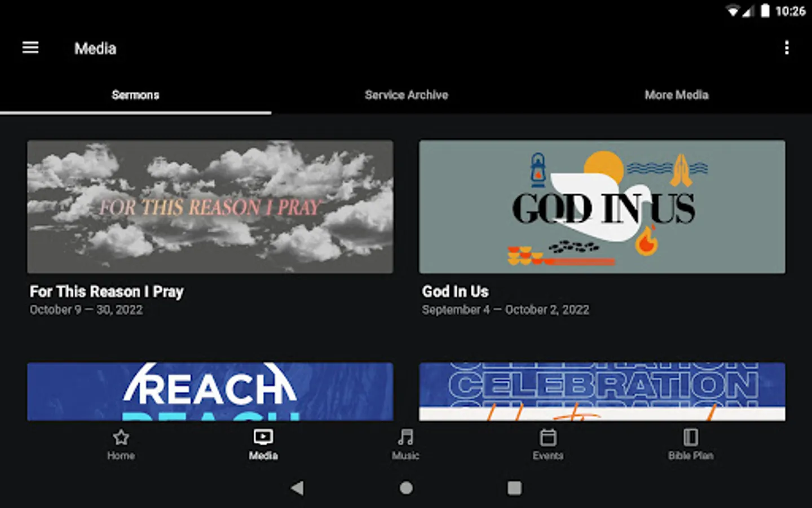Tap the Android recents square button
812x508 pixels.
click(x=514, y=488)
